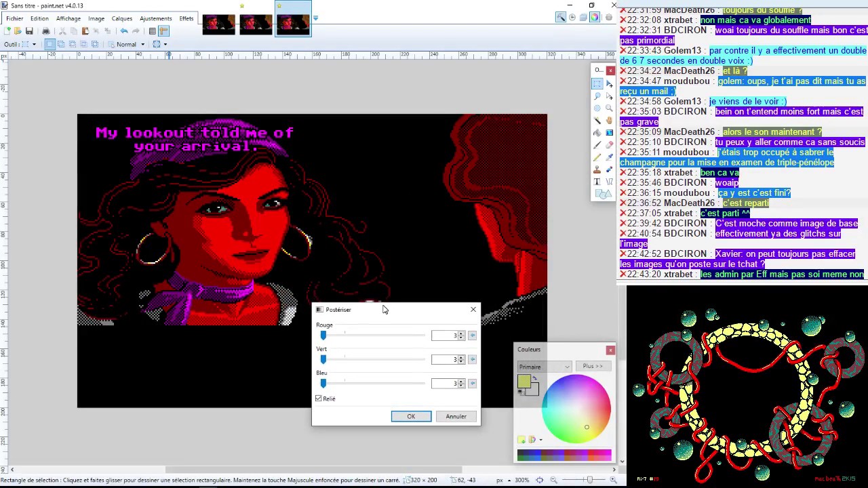This screenshot has height=488, width=868.
Task: Select the Gradient tool
Action: [609, 132]
